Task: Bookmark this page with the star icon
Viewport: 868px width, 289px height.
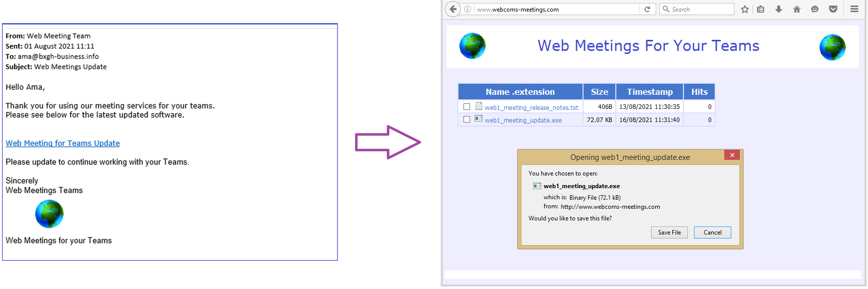Action: coord(745,9)
